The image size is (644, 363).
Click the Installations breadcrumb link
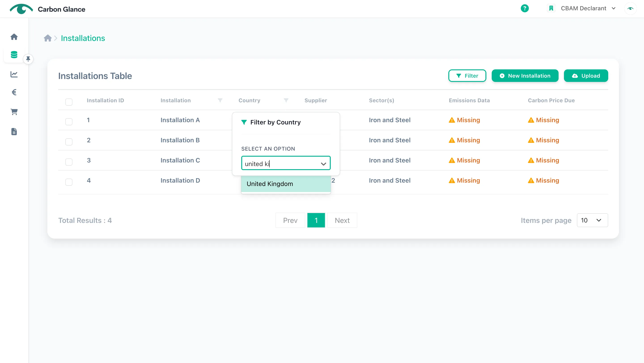pyautogui.click(x=83, y=38)
